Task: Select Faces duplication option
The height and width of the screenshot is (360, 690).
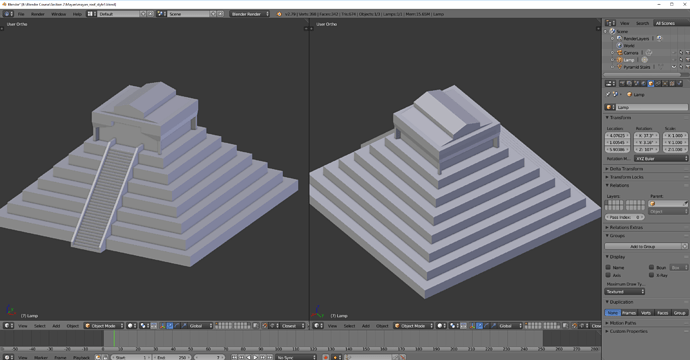Action: [662, 313]
